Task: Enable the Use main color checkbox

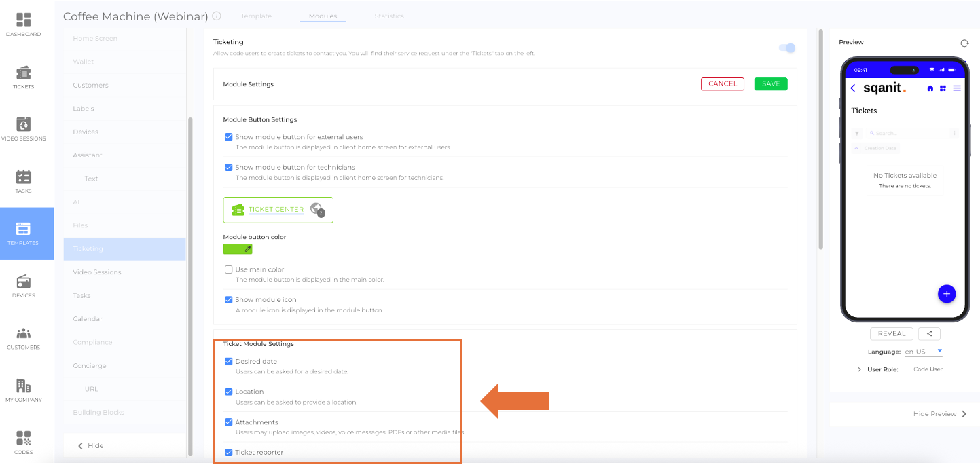Action: click(x=229, y=269)
